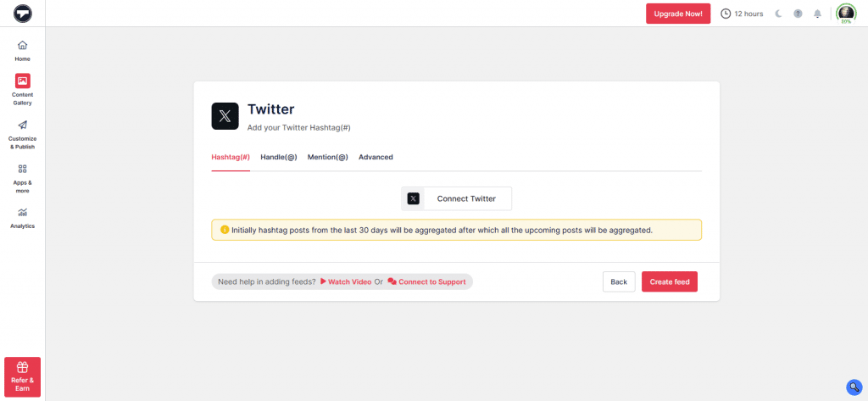
Task: Click the Upgrade Now! button
Action: tap(678, 14)
